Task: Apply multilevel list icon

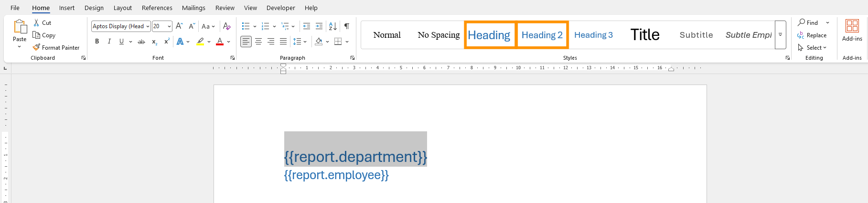Action: click(285, 26)
